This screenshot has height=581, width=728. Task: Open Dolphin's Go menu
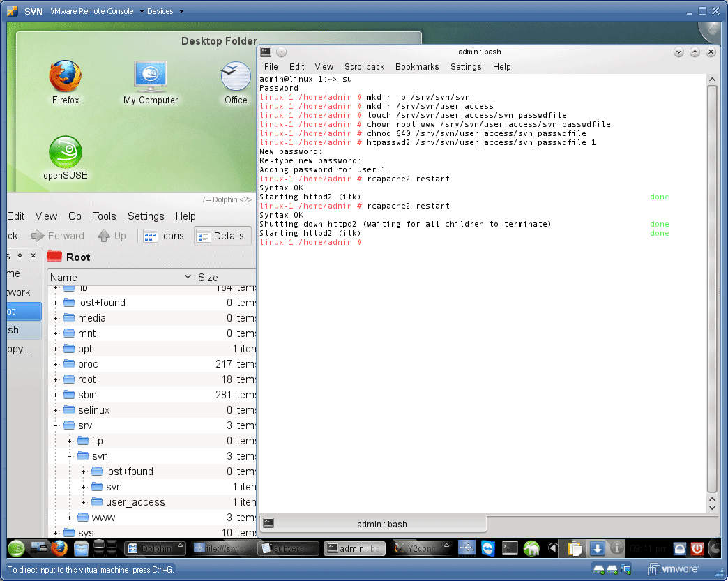pos(75,216)
